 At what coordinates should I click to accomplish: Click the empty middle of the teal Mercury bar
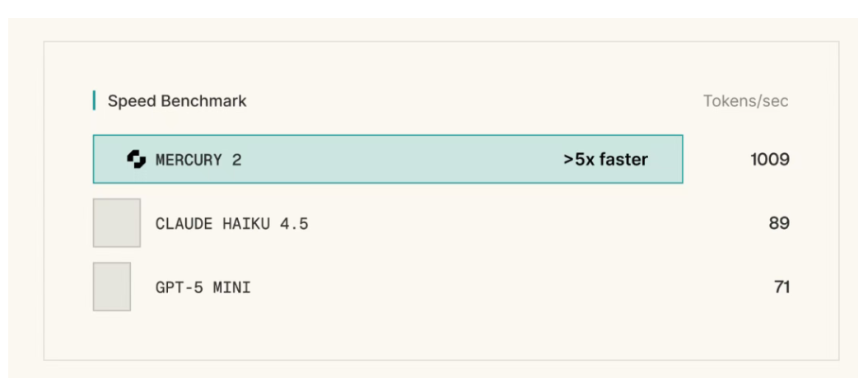395,160
